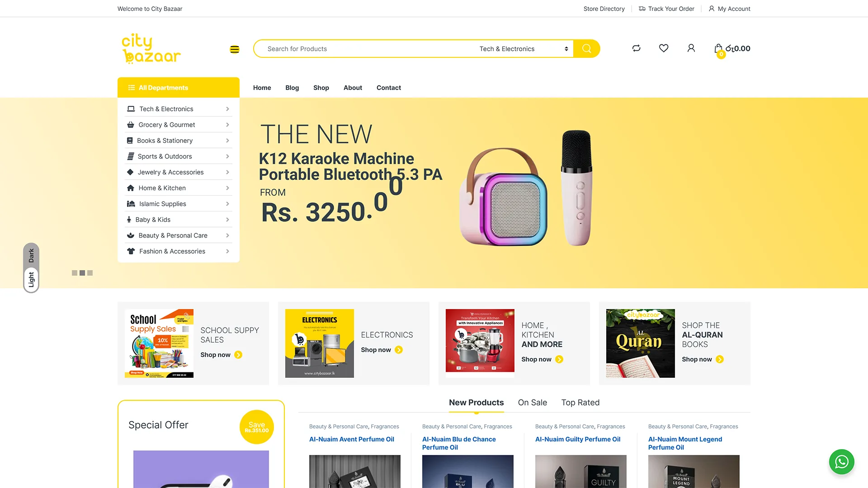
Task: Select the first slider pagination dot
Action: pos(75,273)
